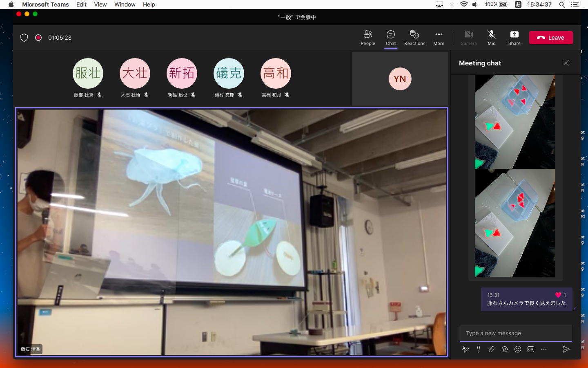Click muted mic icon beside 新福 拓也
The width and height of the screenshot is (588, 368).
(193, 95)
